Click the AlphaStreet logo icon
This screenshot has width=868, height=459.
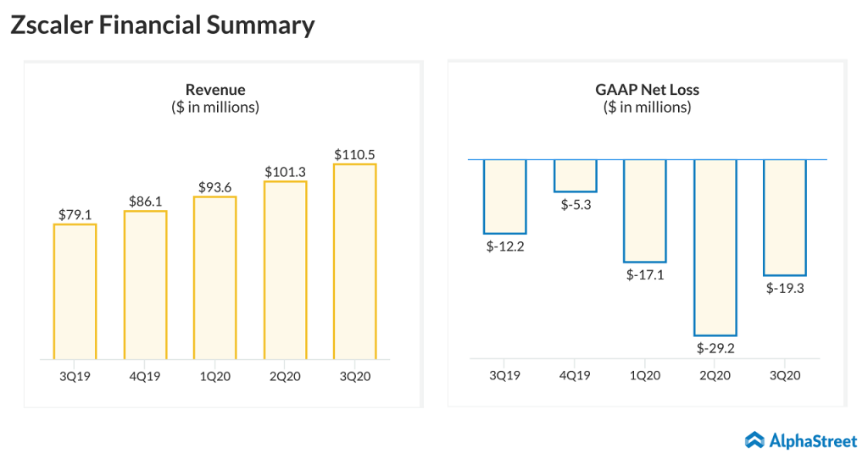click(x=755, y=440)
